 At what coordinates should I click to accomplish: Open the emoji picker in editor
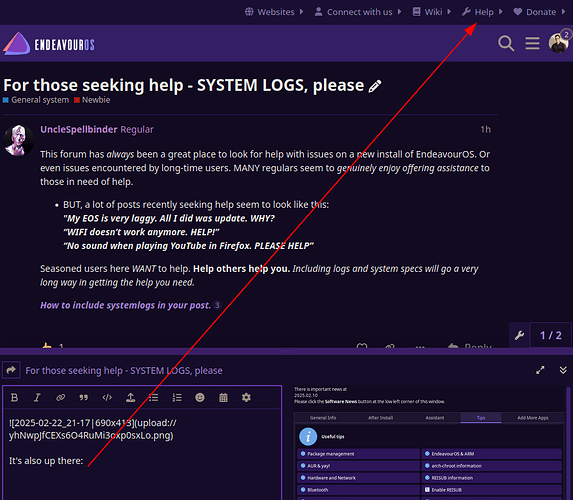(x=200, y=397)
